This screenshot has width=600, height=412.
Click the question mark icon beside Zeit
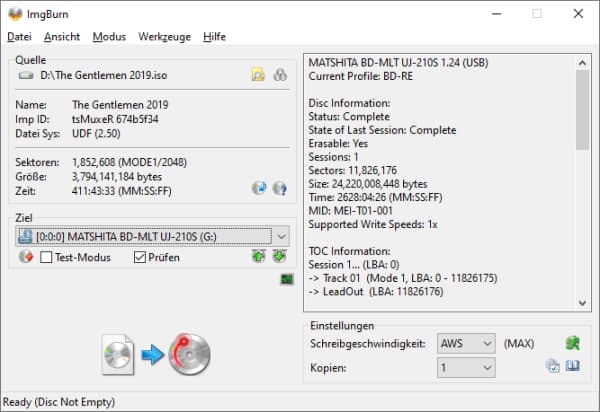pyautogui.click(x=280, y=188)
